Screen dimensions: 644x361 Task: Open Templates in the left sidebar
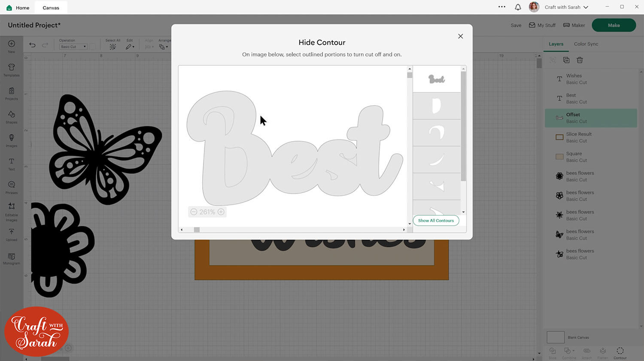pos(12,70)
